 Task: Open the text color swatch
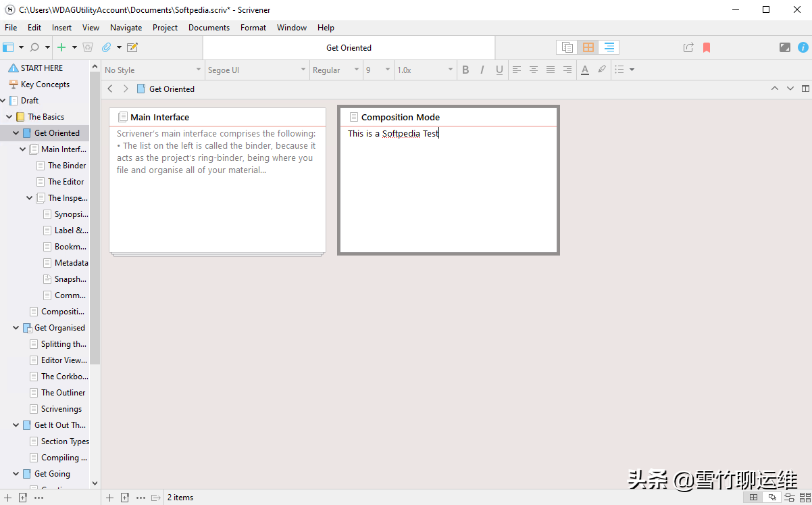(585, 70)
